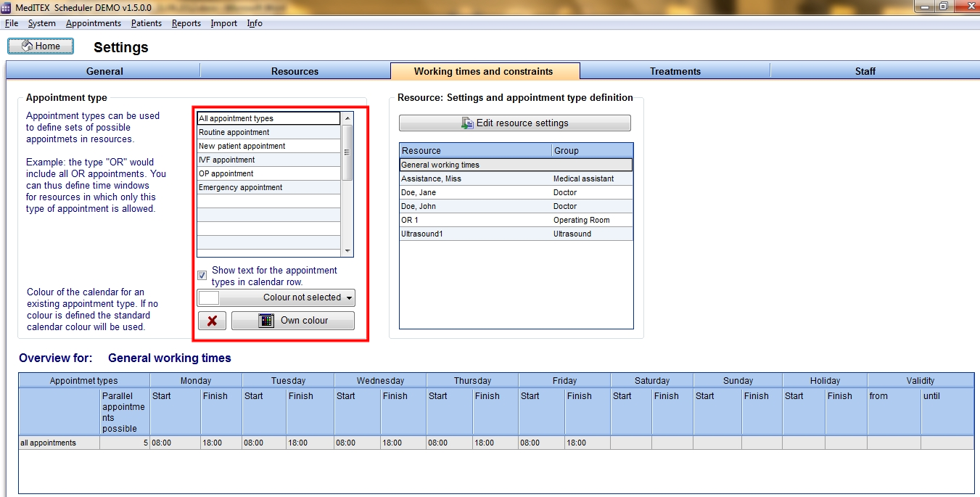The image size is (980, 497).
Task: Open the Info menu
Action: 255,23
